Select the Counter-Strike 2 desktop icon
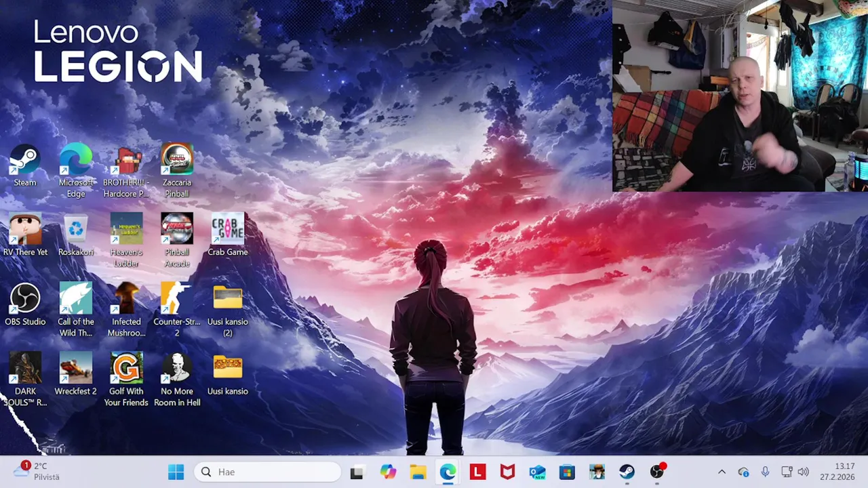Viewport: 868px width, 488px height. (177, 310)
